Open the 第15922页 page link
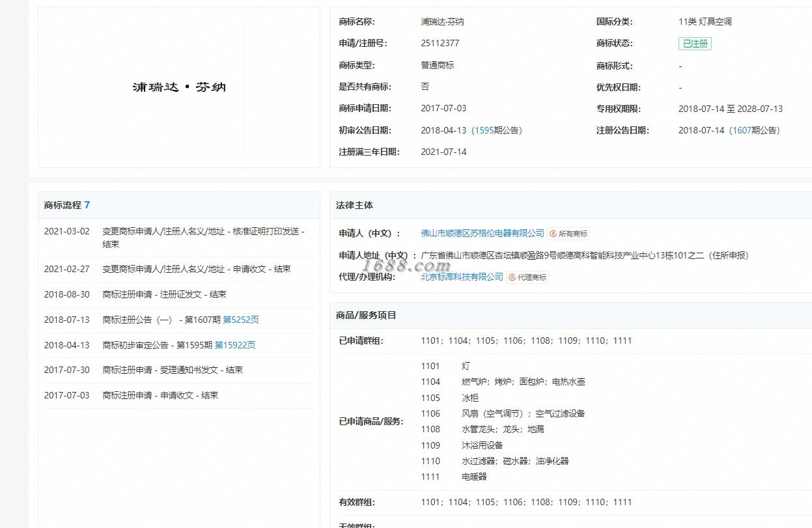The height and width of the screenshot is (528, 812). pos(235,345)
